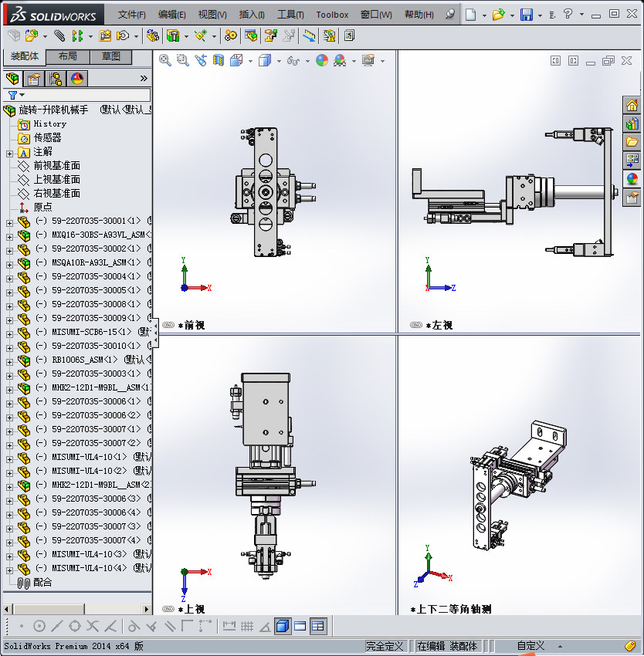Click the Insert Components icon
The height and width of the screenshot is (656, 644).
point(32,36)
